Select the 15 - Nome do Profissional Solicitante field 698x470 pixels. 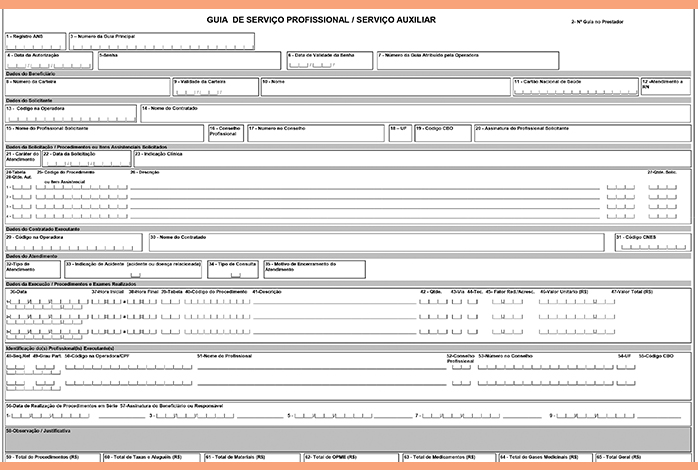click(x=104, y=134)
